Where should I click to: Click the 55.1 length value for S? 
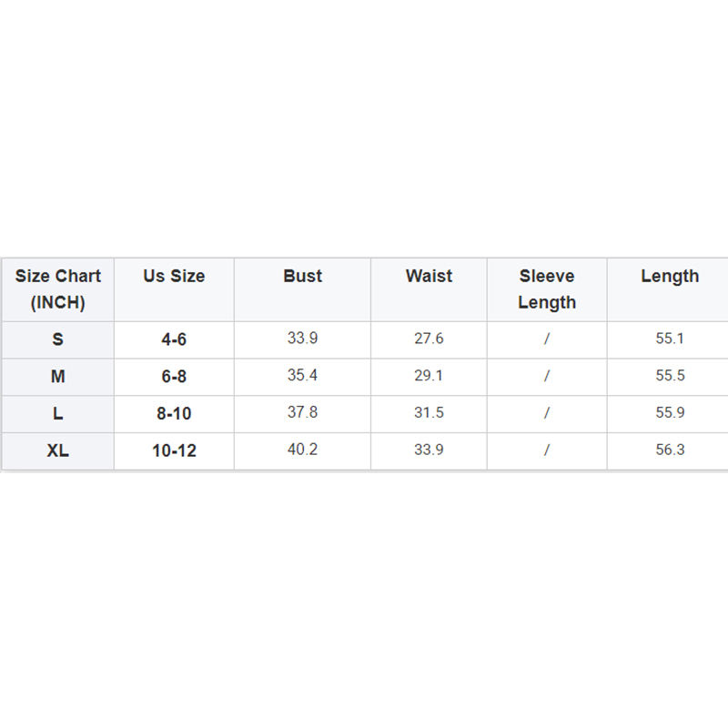[x=670, y=339]
